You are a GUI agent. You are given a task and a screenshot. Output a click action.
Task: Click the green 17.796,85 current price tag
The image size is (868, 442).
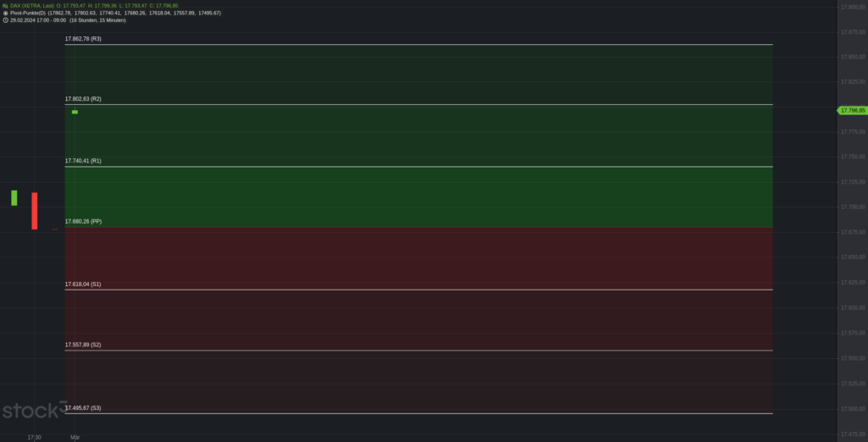[x=851, y=110]
